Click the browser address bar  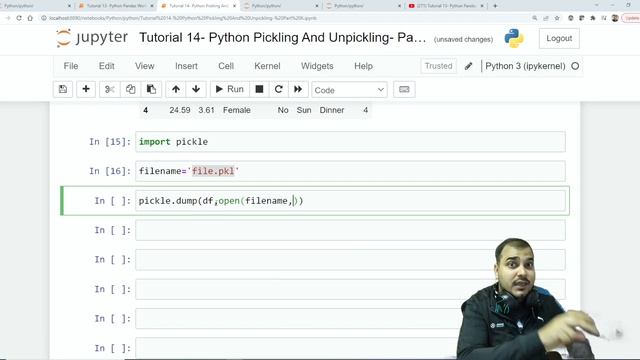coord(286,18)
